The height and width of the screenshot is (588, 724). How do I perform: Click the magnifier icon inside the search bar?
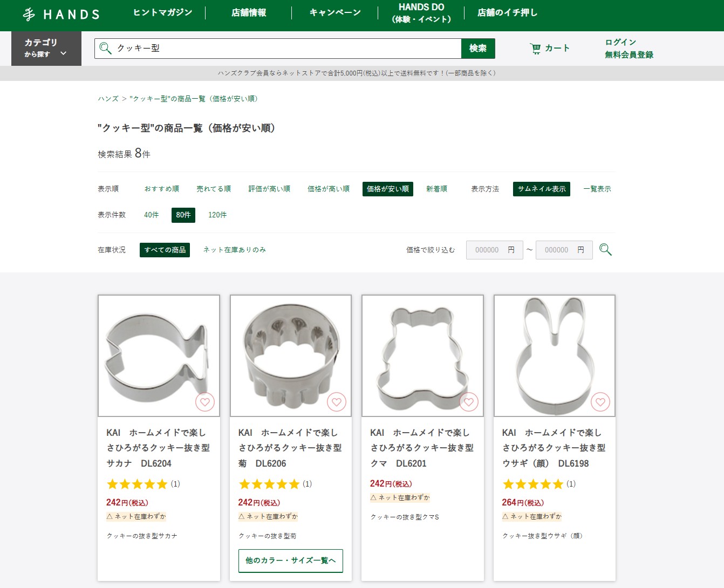(105, 48)
